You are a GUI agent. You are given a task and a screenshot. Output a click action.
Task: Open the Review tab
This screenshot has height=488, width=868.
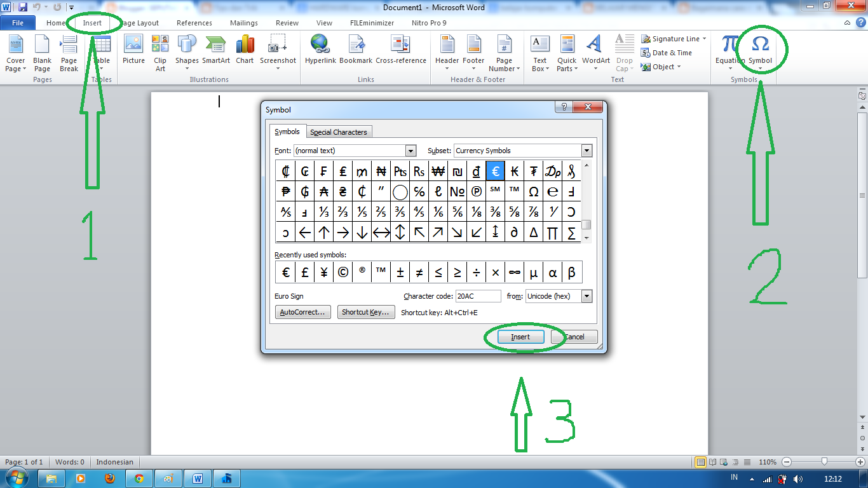pos(287,23)
